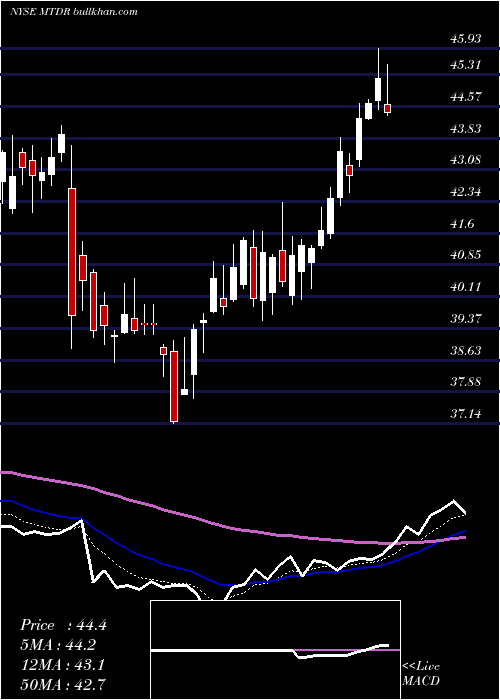Select the 42.34 price label
The width and height of the screenshot is (500, 700).
tap(466, 192)
